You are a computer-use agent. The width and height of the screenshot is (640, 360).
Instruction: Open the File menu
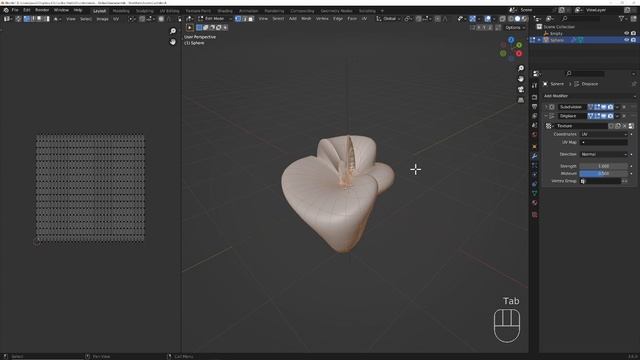point(15,10)
